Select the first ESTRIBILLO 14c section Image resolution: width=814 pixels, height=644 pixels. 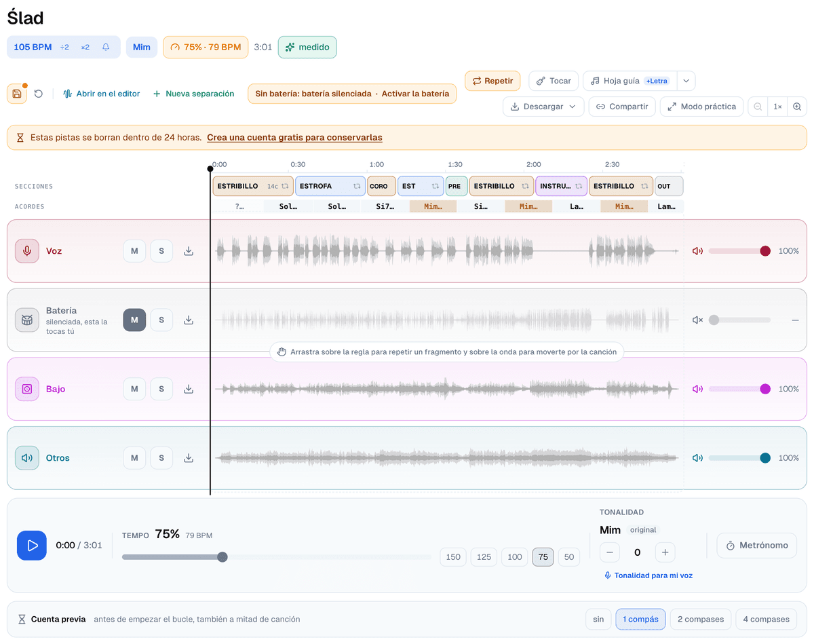[x=253, y=186]
